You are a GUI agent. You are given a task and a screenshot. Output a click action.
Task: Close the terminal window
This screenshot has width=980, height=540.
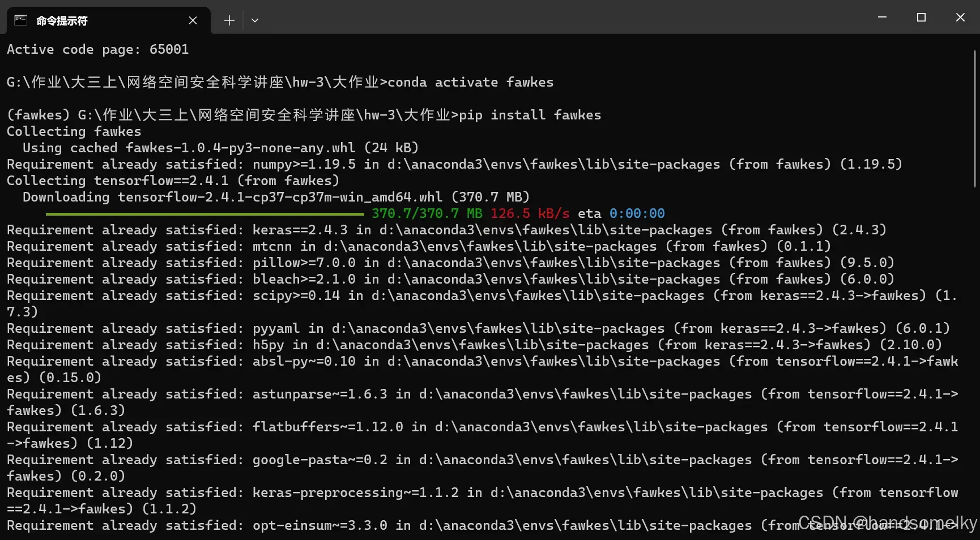(x=960, y=18)
